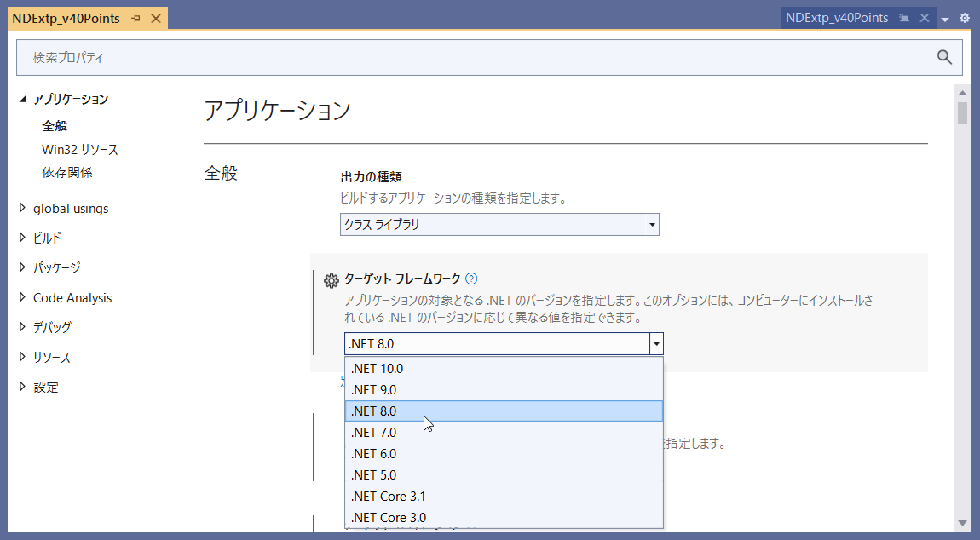
Task: Collapse the アプリケーション tree node
Action: point(23,99)
